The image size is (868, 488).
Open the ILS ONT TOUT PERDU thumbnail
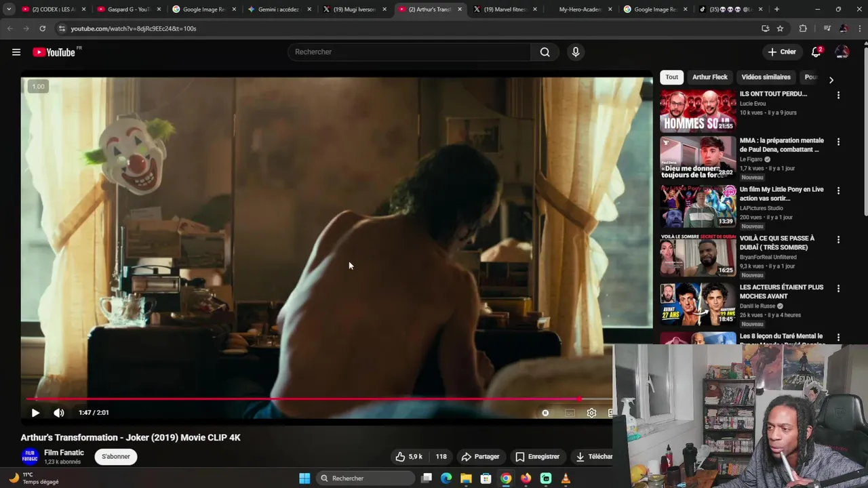[x=698, y=110]
